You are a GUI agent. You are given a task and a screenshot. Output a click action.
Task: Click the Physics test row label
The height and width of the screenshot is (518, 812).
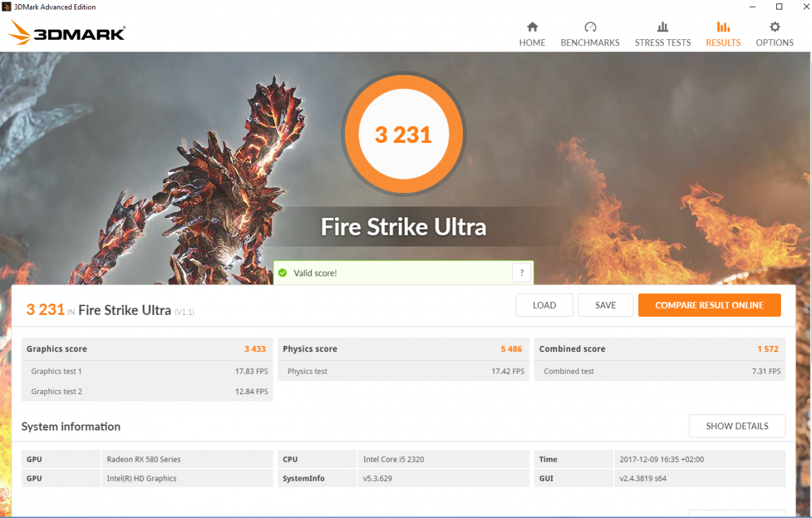coord(307,371)
